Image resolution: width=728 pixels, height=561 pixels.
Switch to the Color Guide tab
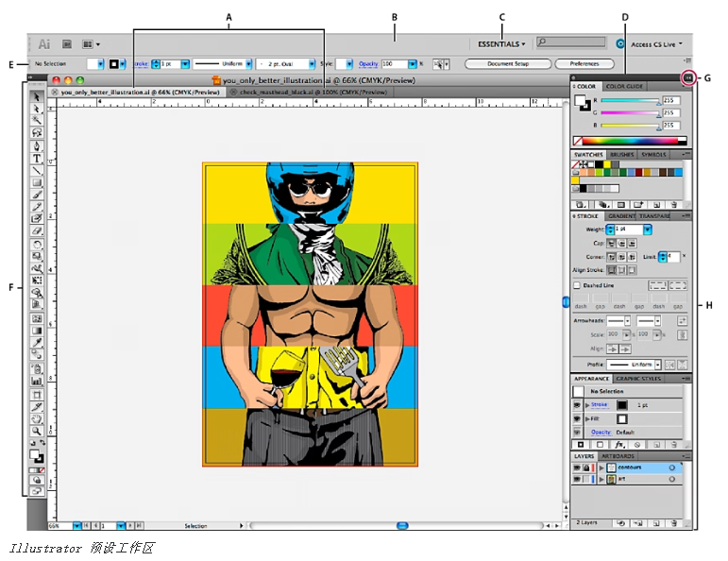tap(624, 87)
